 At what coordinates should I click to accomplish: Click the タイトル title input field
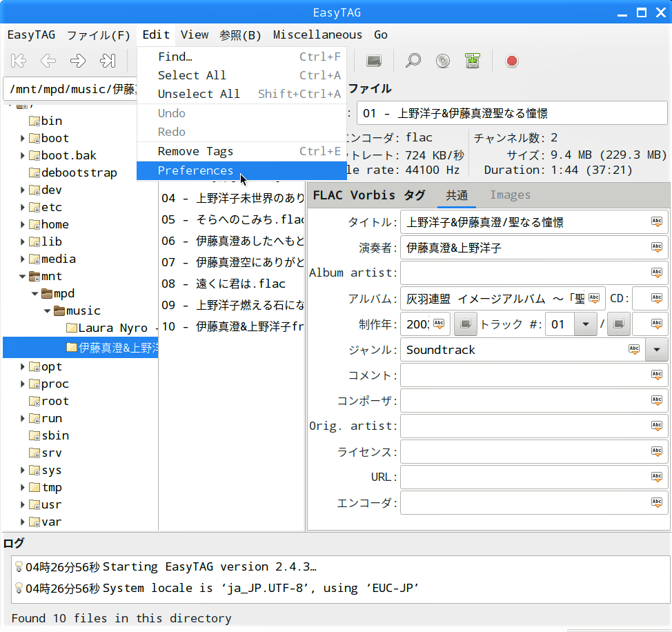click(534, 222)
